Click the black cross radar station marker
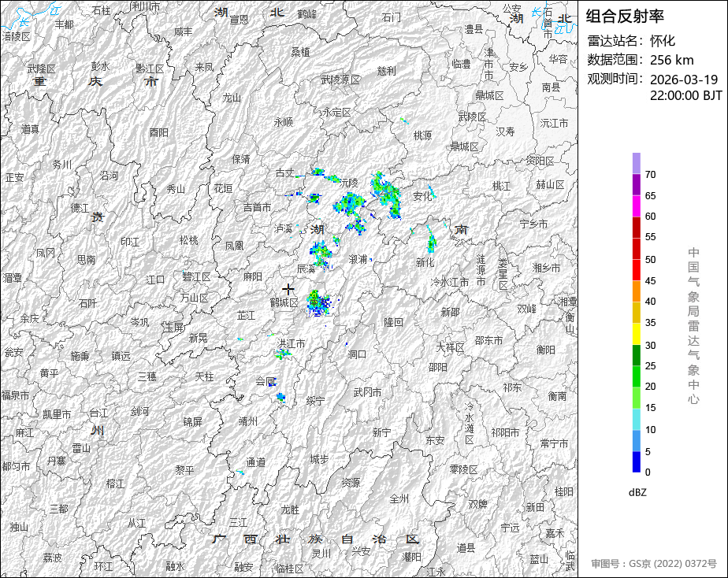The height and width of the screenshot is (578, 728). click(x=288, y=290)
